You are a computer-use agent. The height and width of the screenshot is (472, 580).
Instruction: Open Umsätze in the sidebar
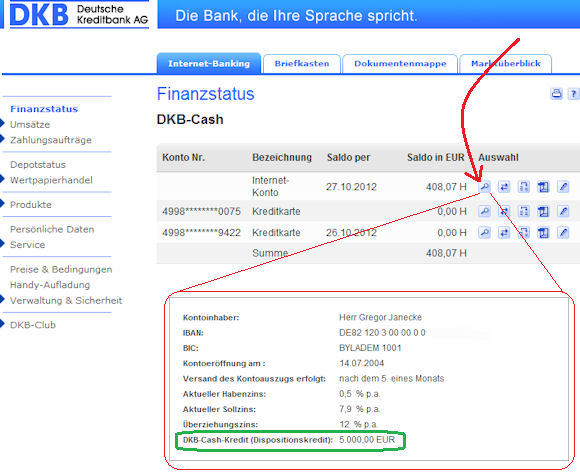tap(30, 125)
